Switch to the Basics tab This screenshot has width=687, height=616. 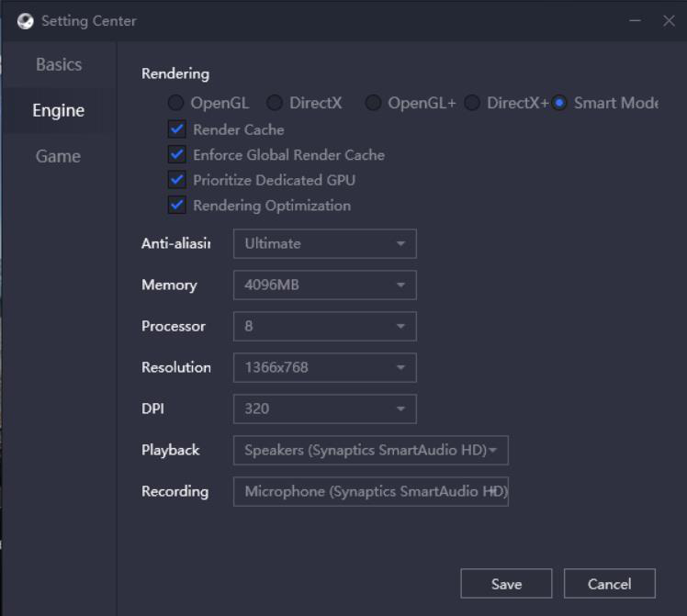pos(59,65)
